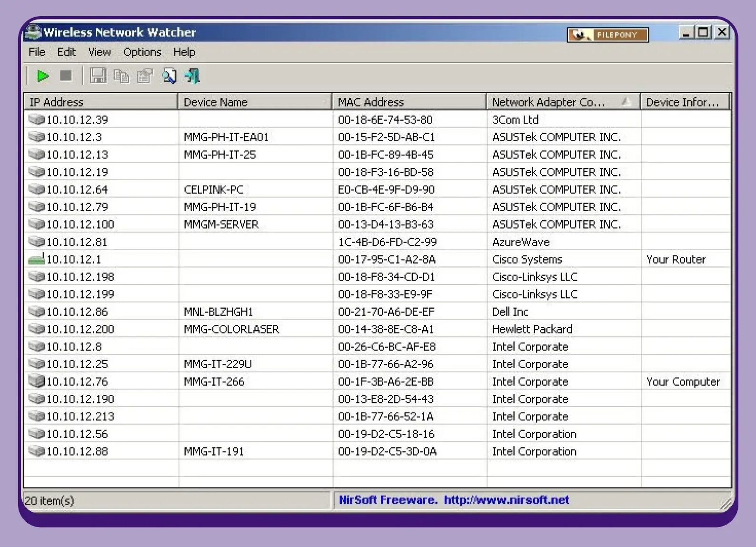Image resolution: width=756 pixels, height=547 pixels.
Task: Sort by the MAC Address column header
Action: [x=409, y=102]
